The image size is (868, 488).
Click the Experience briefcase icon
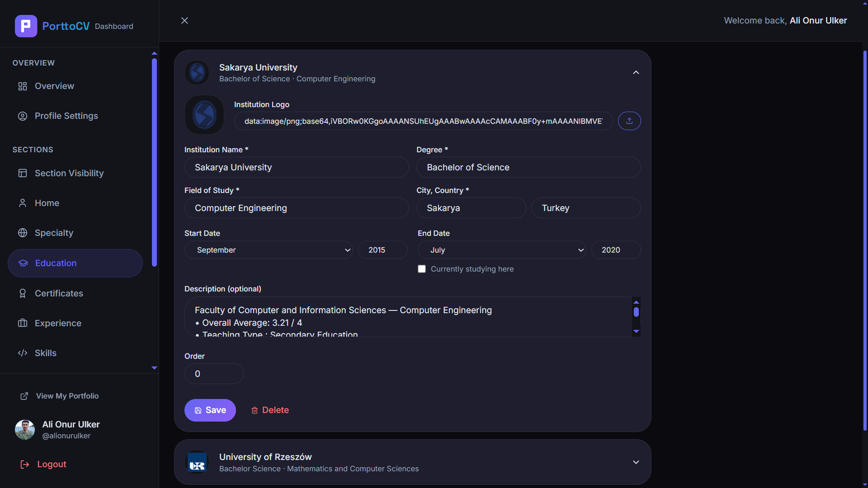[23, 323]
